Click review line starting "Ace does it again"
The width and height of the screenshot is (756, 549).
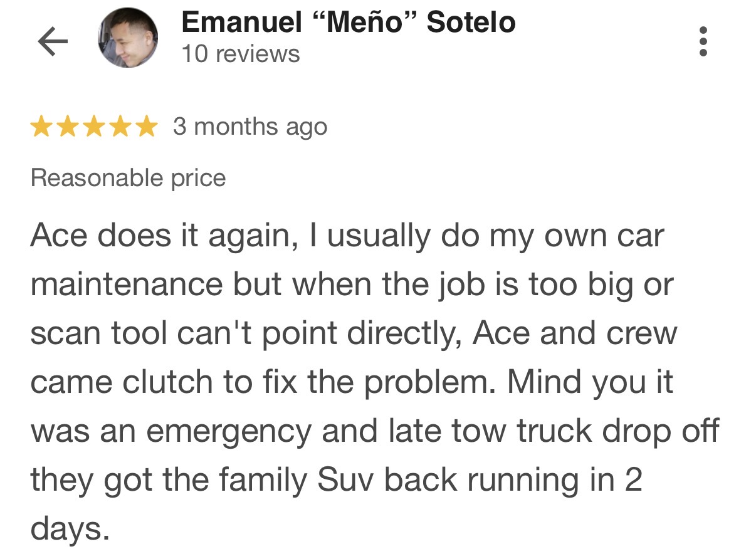(x=347, y=236)
